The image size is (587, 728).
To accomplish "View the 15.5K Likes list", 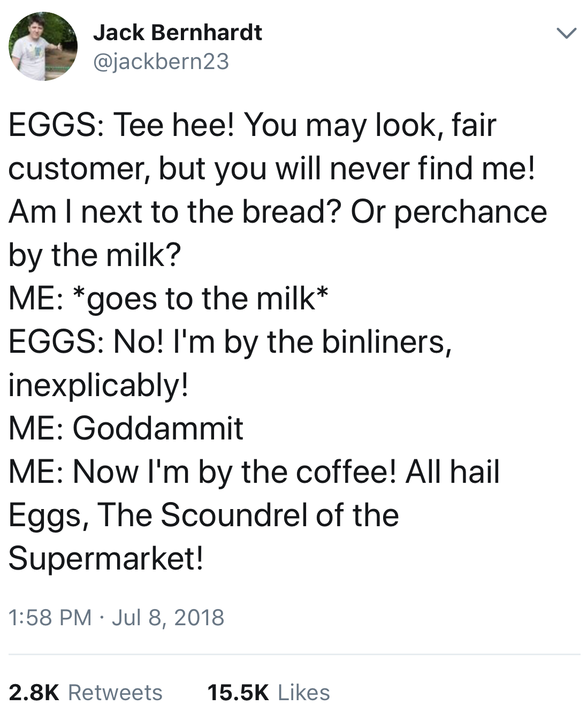I will point(269,692).
